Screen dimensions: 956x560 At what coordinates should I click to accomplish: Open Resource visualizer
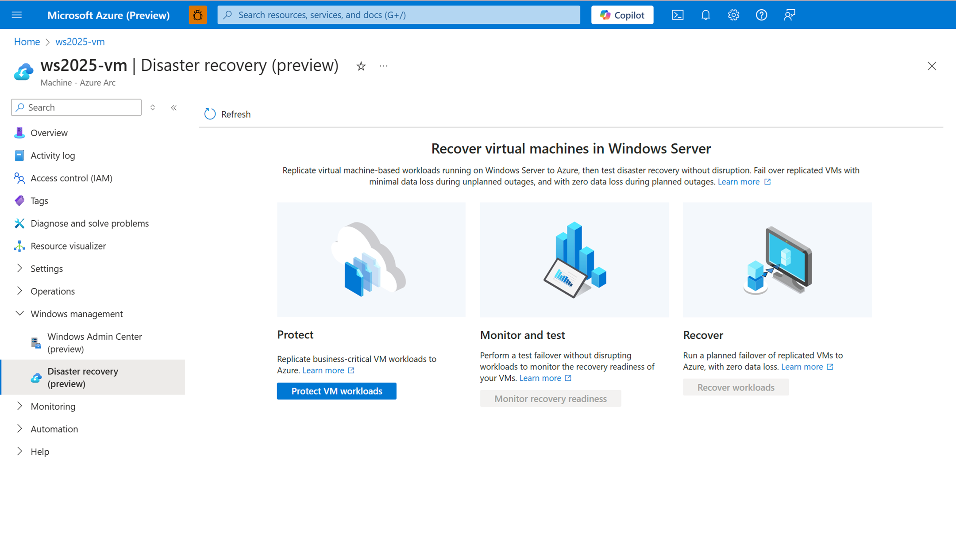coord(68,246)
